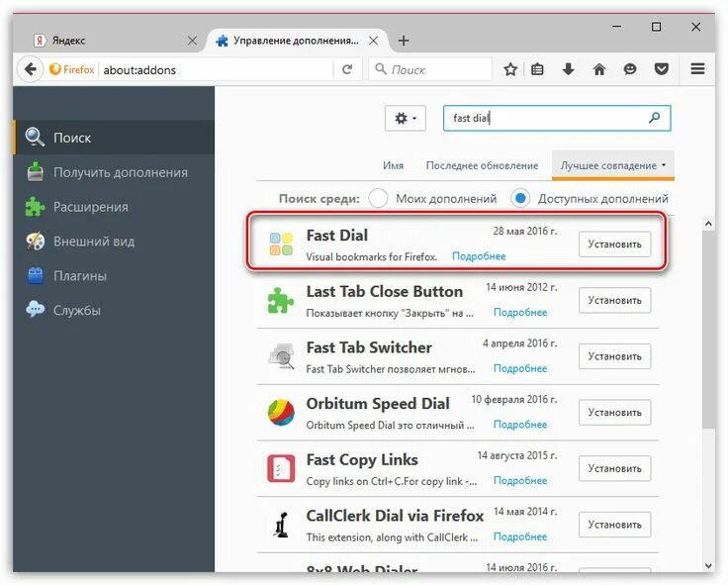Open the Службы sidebar section
Viewport: 728px width, 585px height.
coord(114,311)
